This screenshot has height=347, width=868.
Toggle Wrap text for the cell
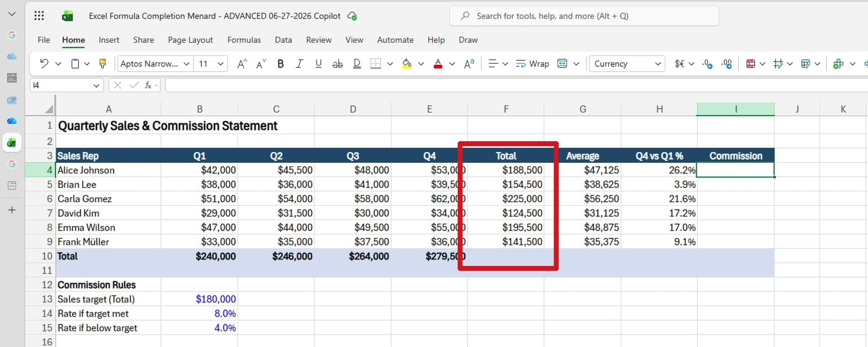click(x=533, y=64)
